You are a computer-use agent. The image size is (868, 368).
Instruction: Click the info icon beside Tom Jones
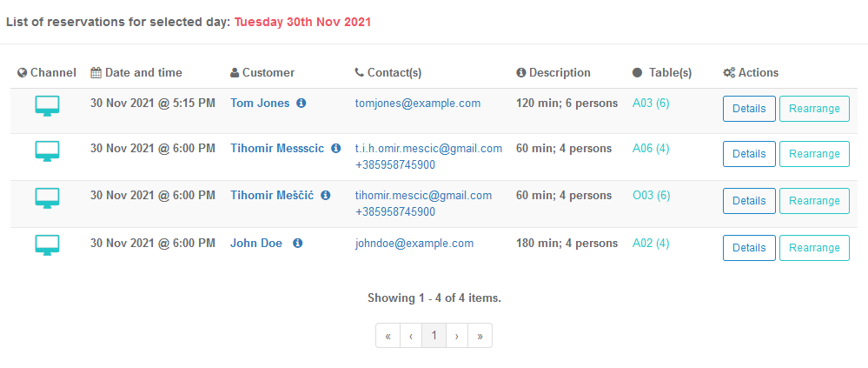tap(301, 103)
